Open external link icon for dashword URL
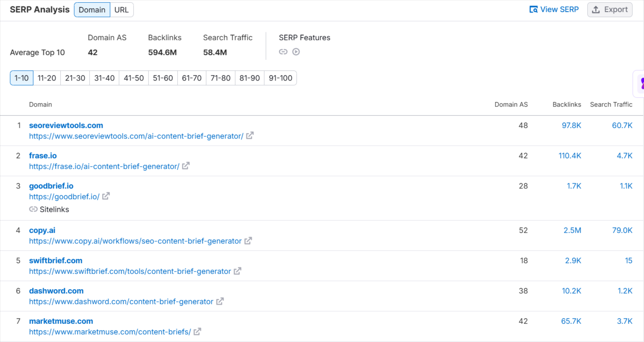This screenshot has width=644, height=342. pos(220,301)
